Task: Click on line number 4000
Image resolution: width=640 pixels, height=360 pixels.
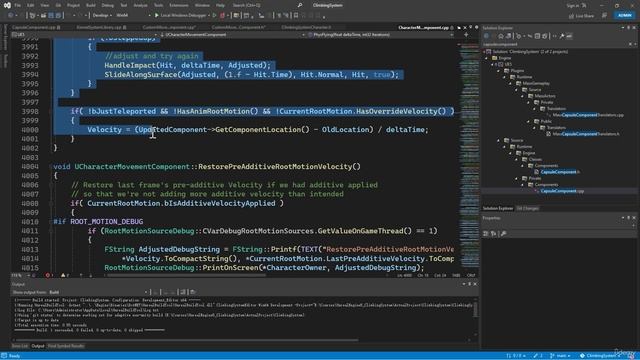Action: 30,130
